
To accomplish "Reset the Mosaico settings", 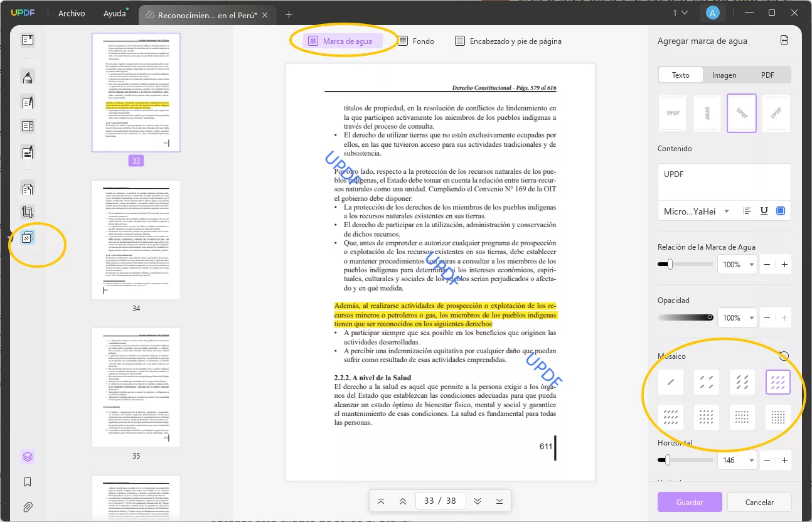I will tap(784, 356).
